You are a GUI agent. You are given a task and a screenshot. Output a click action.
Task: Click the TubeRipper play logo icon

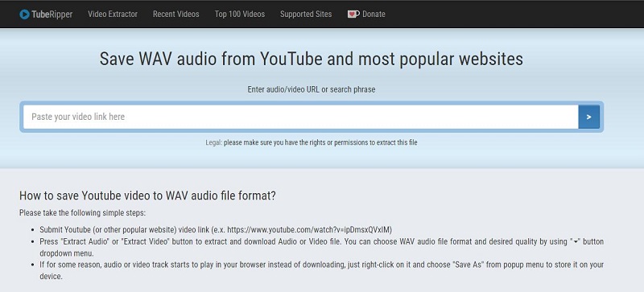click(x=24, y=14)
